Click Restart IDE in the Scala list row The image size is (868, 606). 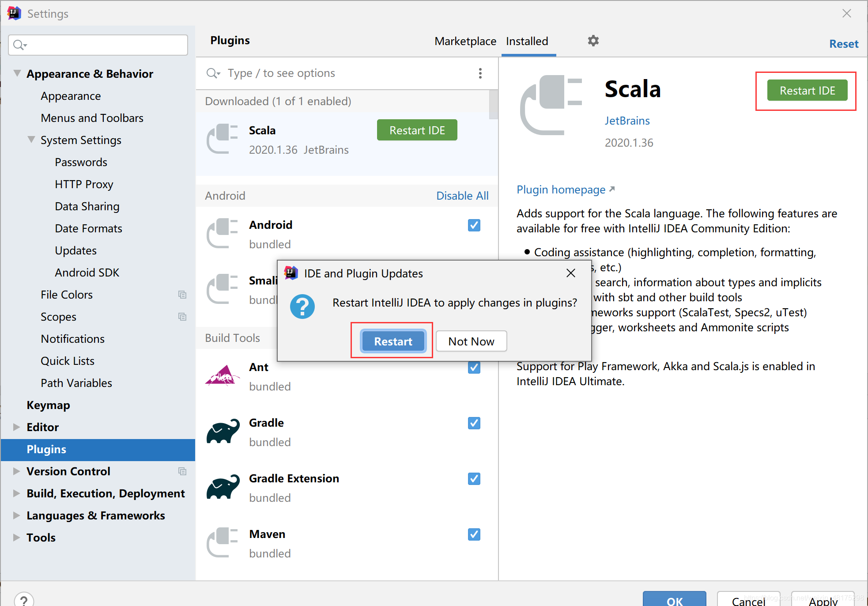(417, 130)
